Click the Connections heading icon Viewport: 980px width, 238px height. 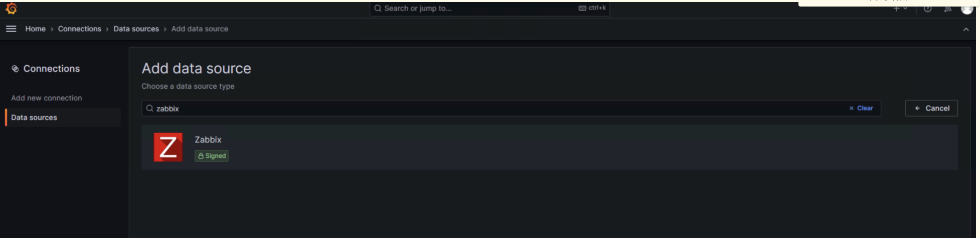15,69
